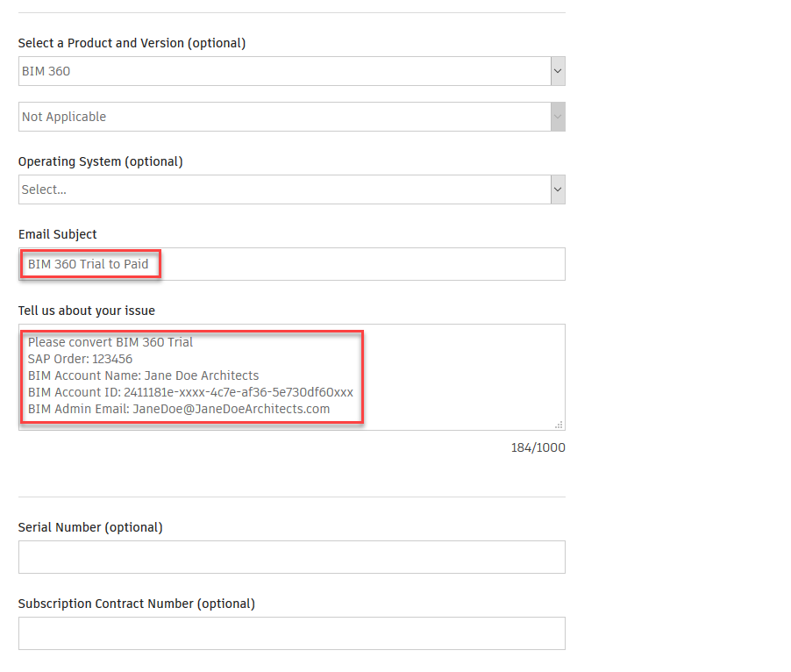
Task: Click the Subscription Contract Number field
Action: [x=289, y=633]
